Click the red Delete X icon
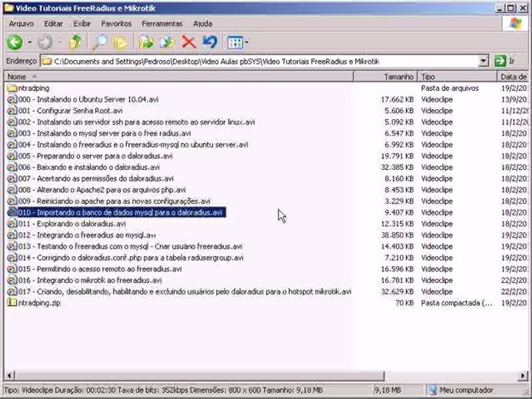 [189, 43]
